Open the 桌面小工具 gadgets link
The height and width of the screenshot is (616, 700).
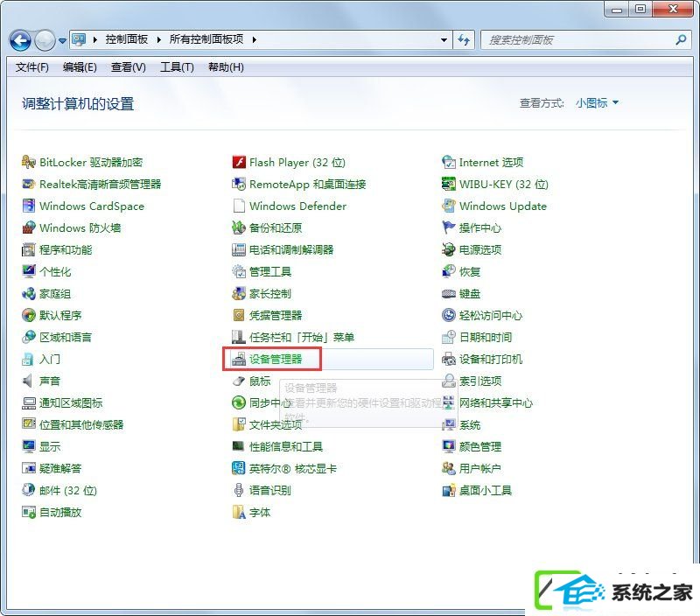(x=486, y=491)
